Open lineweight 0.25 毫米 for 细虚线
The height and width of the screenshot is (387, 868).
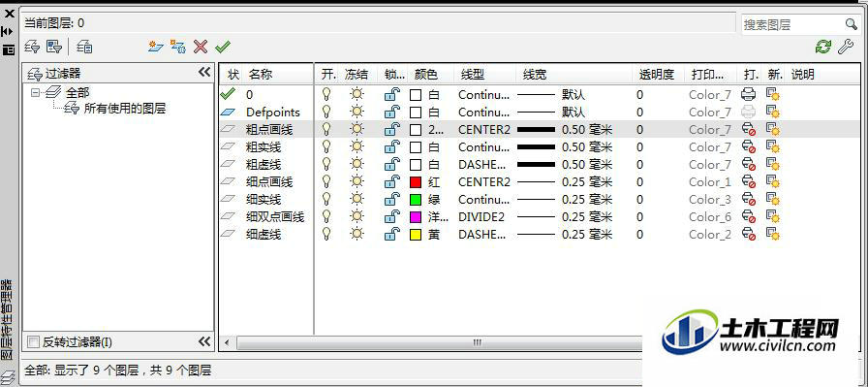(x=565, y=235)
